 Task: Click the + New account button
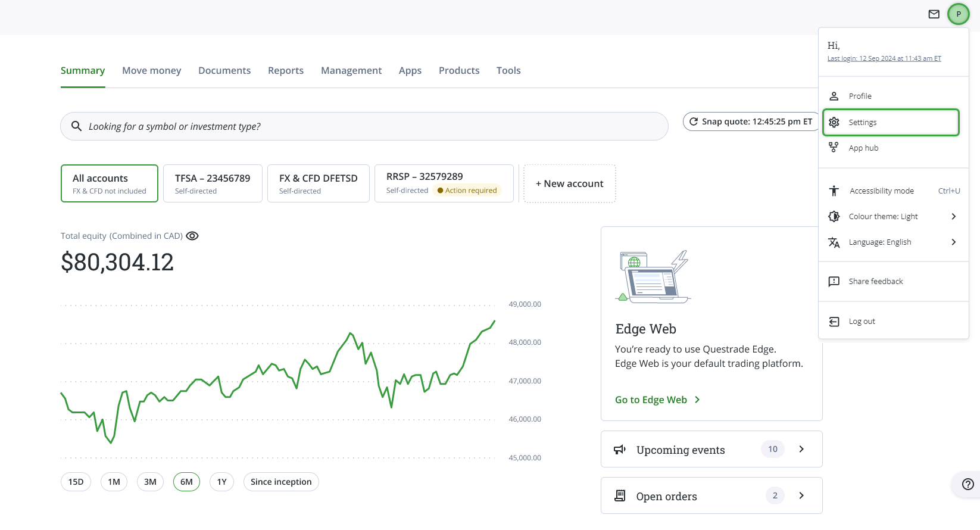click(569, 183)
